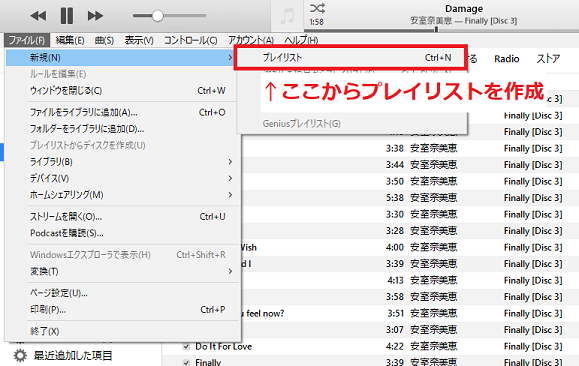Open the ヘルプ(H) menu
The image size is (579, 366).
(x=301, y=40)
